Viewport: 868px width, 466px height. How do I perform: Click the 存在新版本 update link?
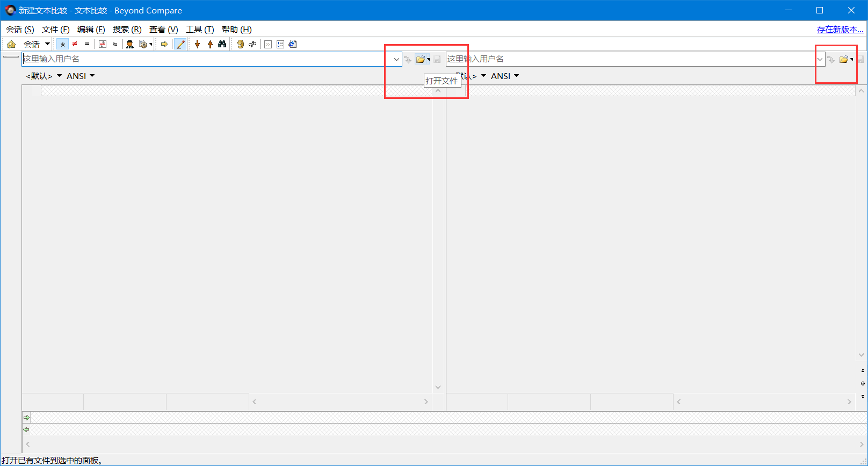840,30
